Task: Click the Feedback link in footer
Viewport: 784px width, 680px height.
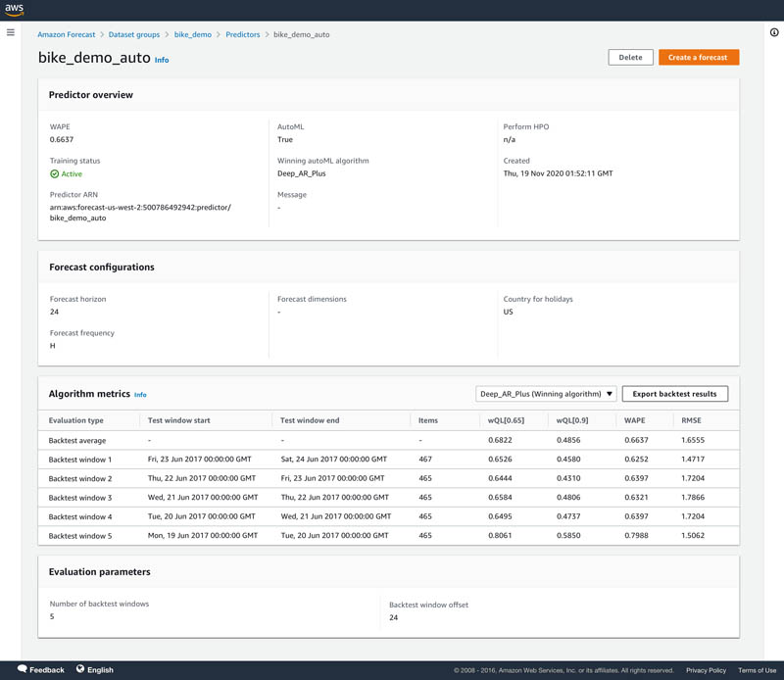Action: point(46,669)
